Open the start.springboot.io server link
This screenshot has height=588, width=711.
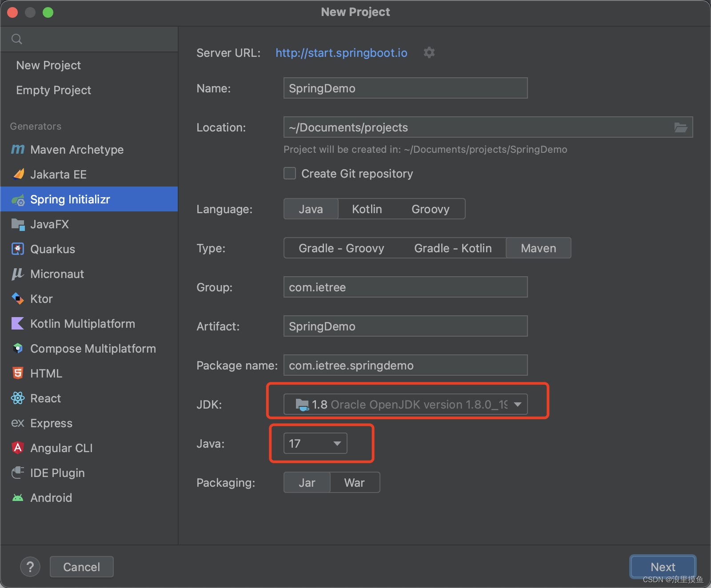tap(341, 53)
